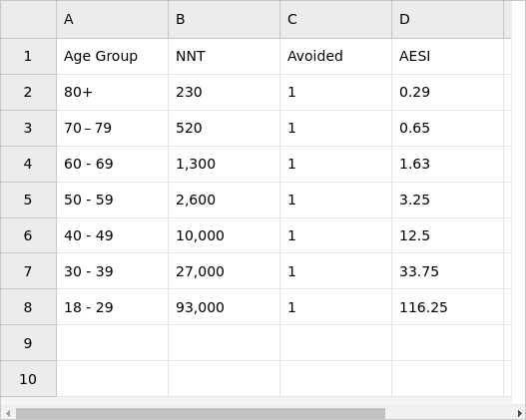
Task: Click the scroll left arrow on horizontal scrollbar
Action: click(8, 414)
